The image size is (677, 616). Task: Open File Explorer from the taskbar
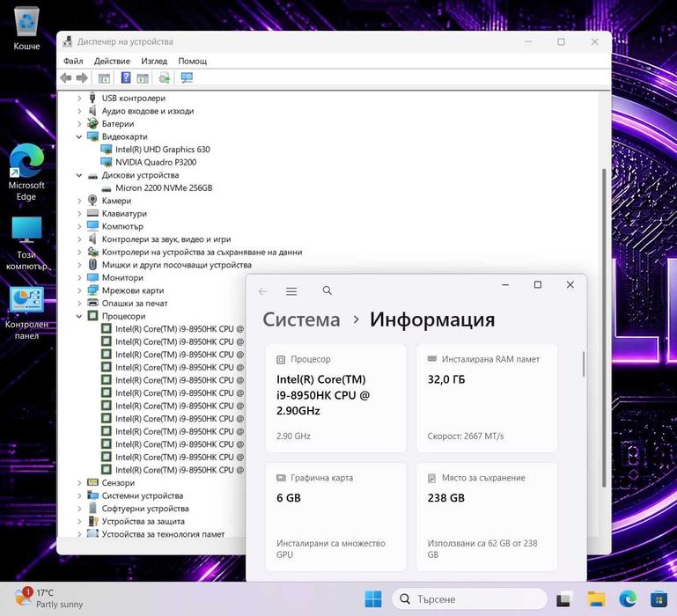pos(596,599)
